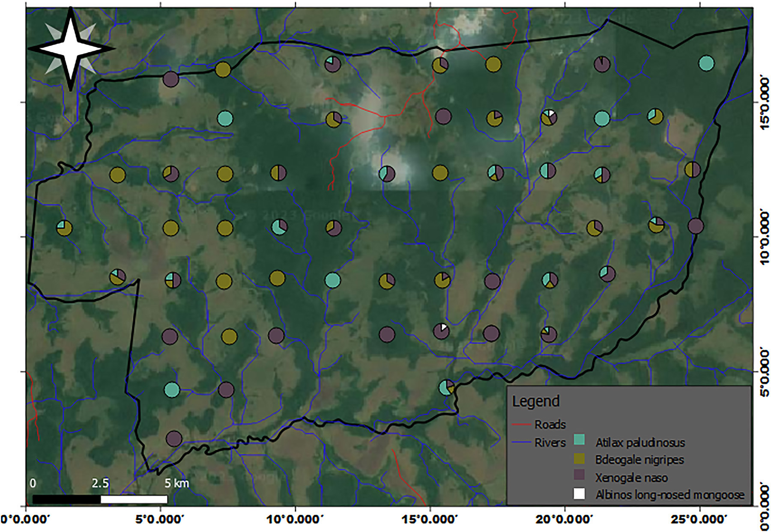771x532 pixels.
Task: Select the blue Rivers line in legend
Action: 522,442
